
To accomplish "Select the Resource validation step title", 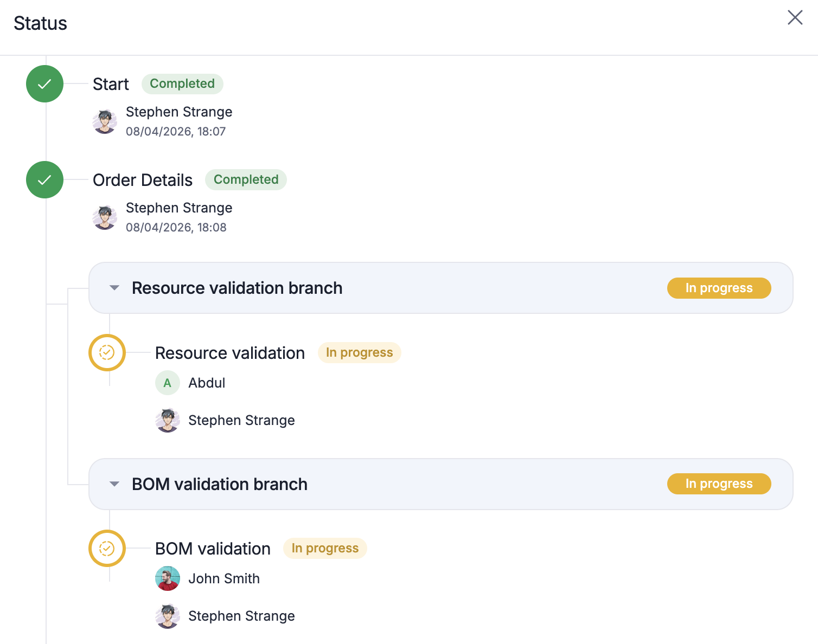I will [x=230, y=353].
